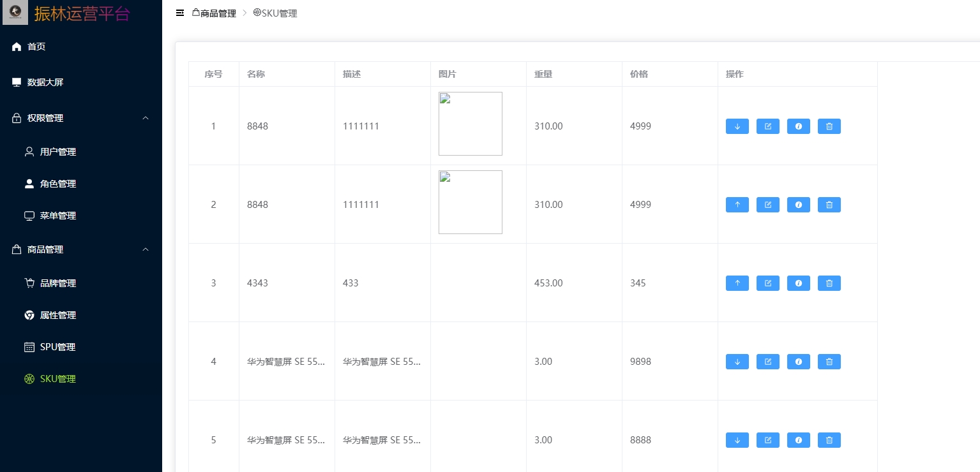Click the down-arrow button in row 5
The width and height of the screenshot is (980, 472).
click(x=737, y=440)
